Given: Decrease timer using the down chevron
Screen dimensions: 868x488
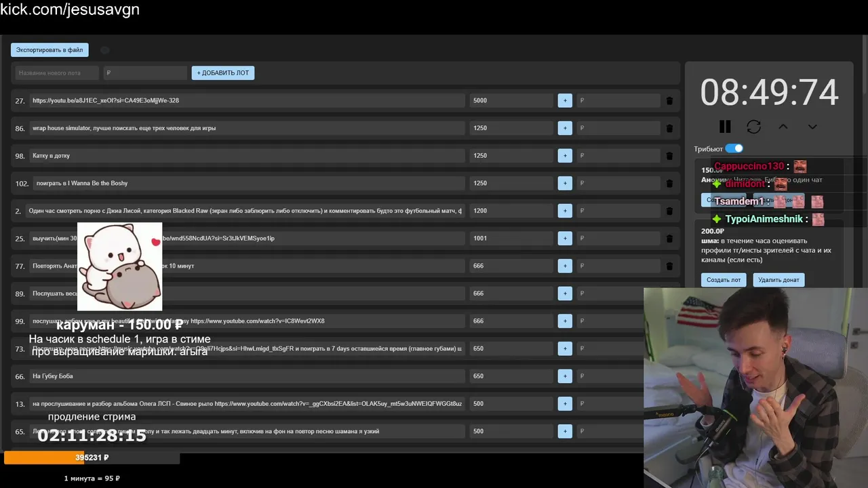Looking at the screenshot, I should (812, 127).
